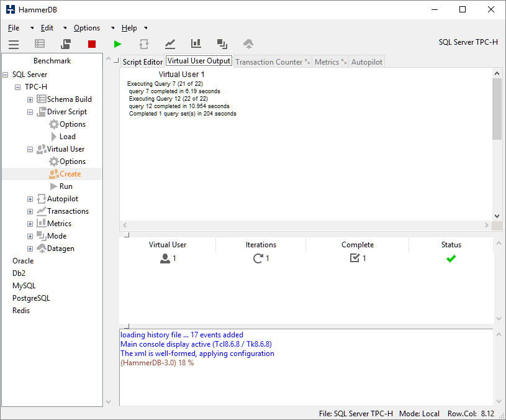Open the Edit menu
This screenshot has width=506, height=420.
47,28
